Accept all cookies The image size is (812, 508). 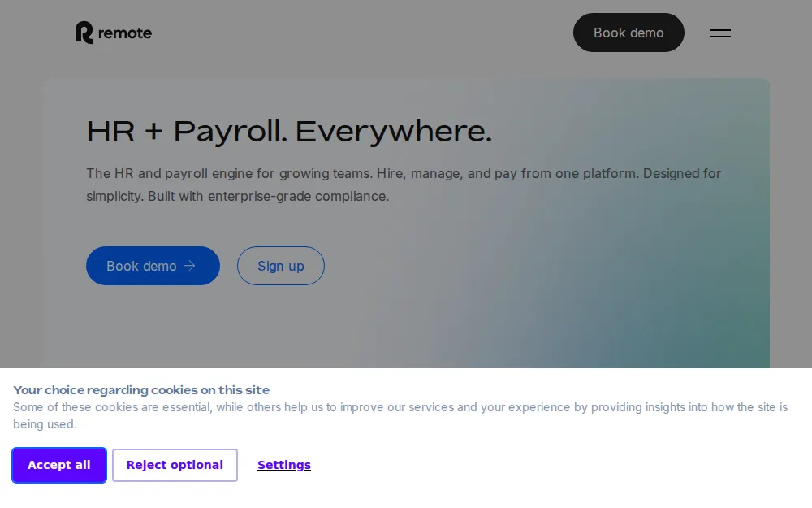click(59, 465)
